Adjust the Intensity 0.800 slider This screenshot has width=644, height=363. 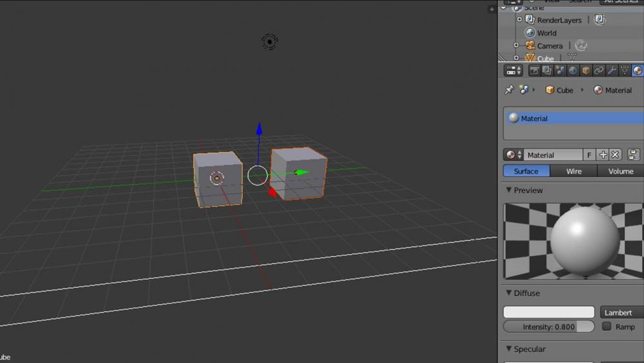pyautogui.click(x=549, y=326)
